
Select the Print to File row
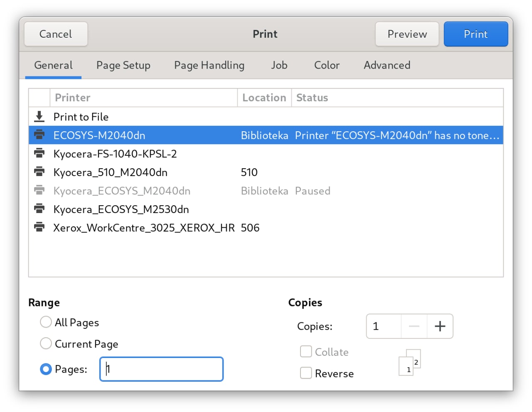click(x=266, y=117)
